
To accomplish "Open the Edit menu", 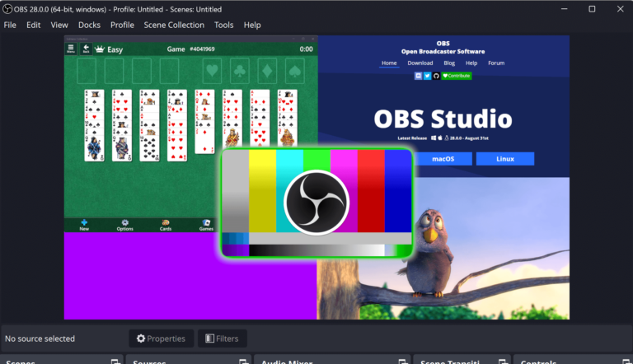I will pyautogui.click(x=34, y=25).
